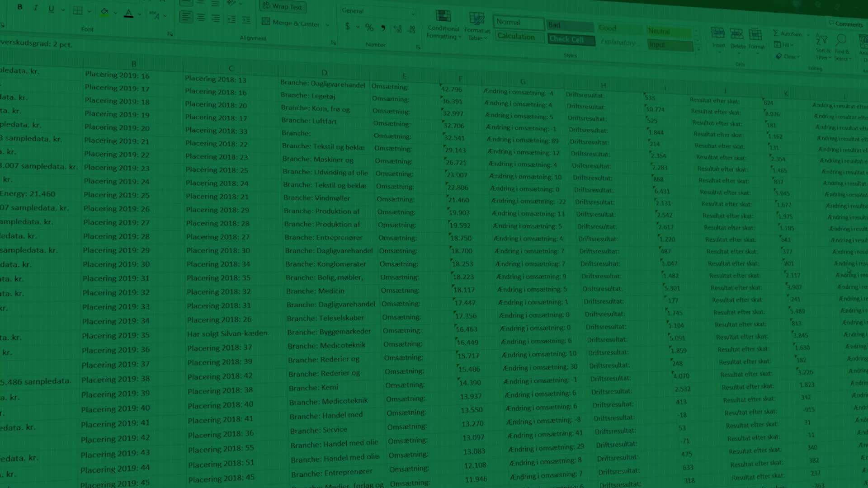Image resolution: width=868 pixels, height=488 pixels.
Task: Apply the Calculation cell style
Action: [519, 37]
